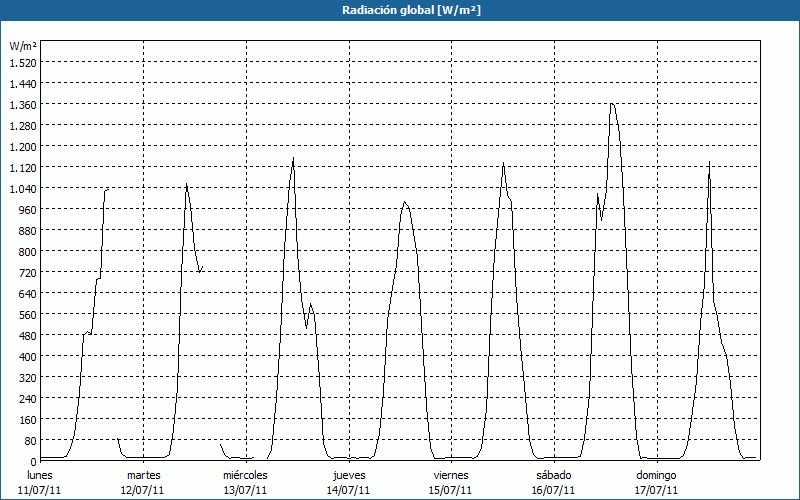
Task: Click the highest radiation peak on sábado's curve
Action: [612, 104]
